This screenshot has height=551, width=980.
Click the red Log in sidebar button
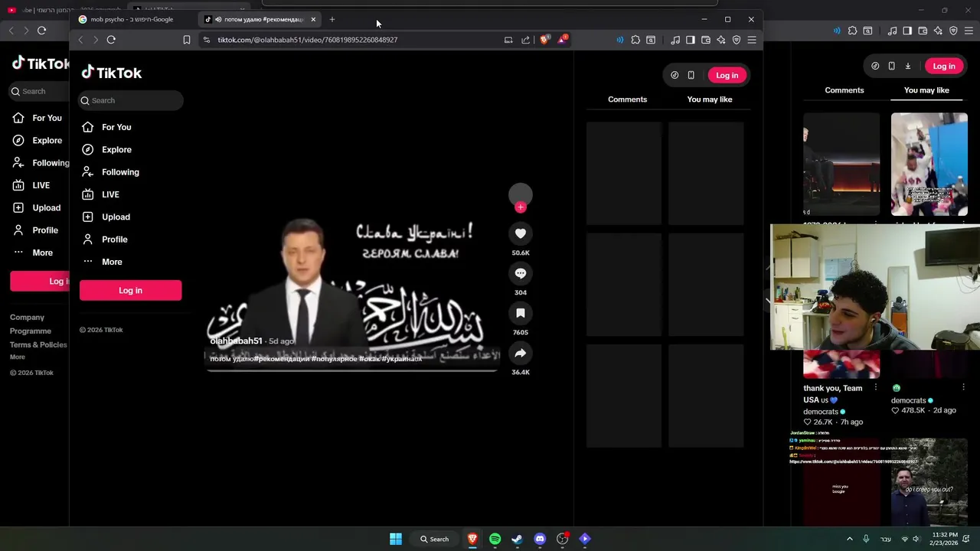(x=130, y=290)
